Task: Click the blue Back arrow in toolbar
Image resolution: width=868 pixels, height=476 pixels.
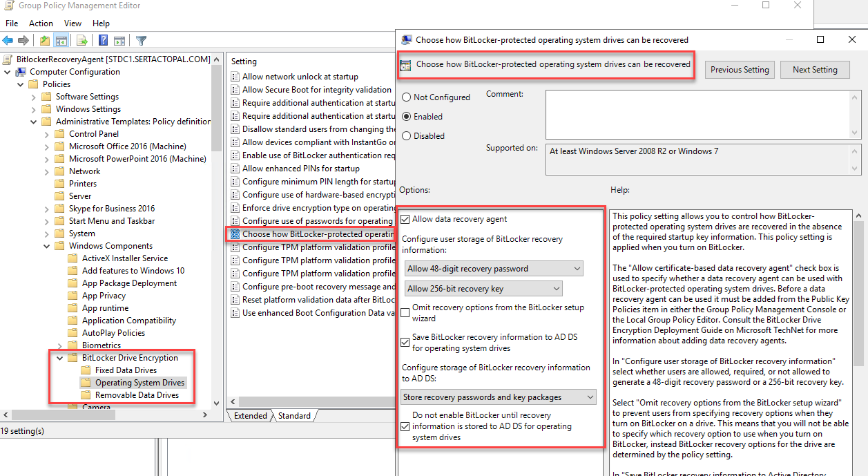Action: 8,41
